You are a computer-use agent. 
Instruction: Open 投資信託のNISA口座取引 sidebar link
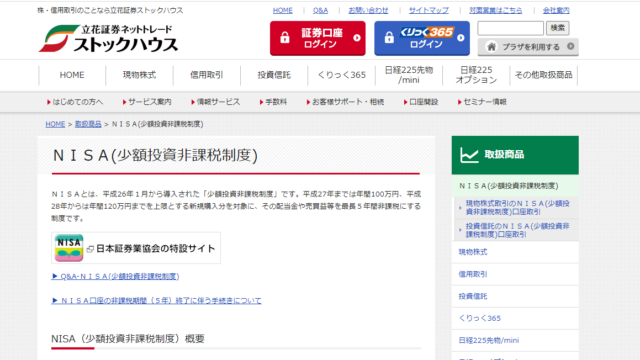click(x=516, y=230)
